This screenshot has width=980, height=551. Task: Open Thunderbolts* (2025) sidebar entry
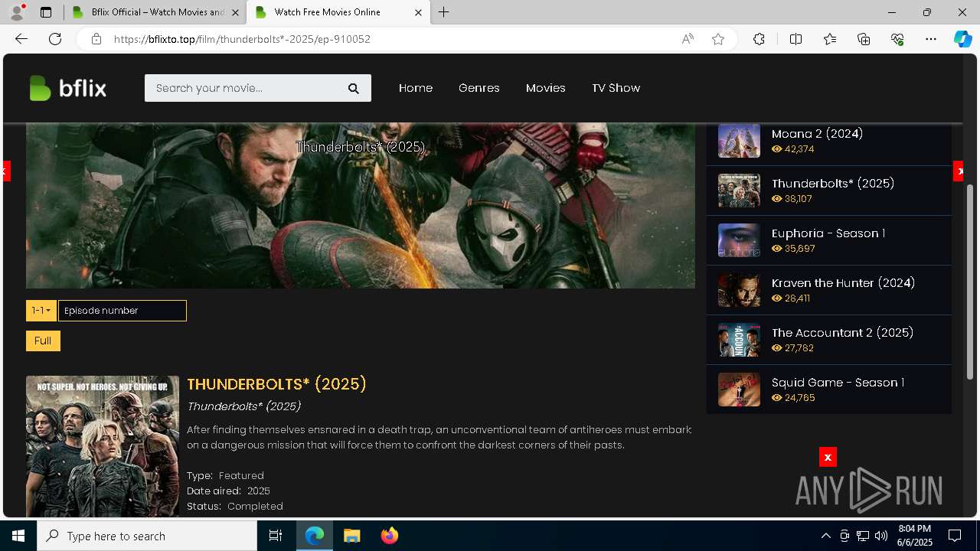[833, 184]
